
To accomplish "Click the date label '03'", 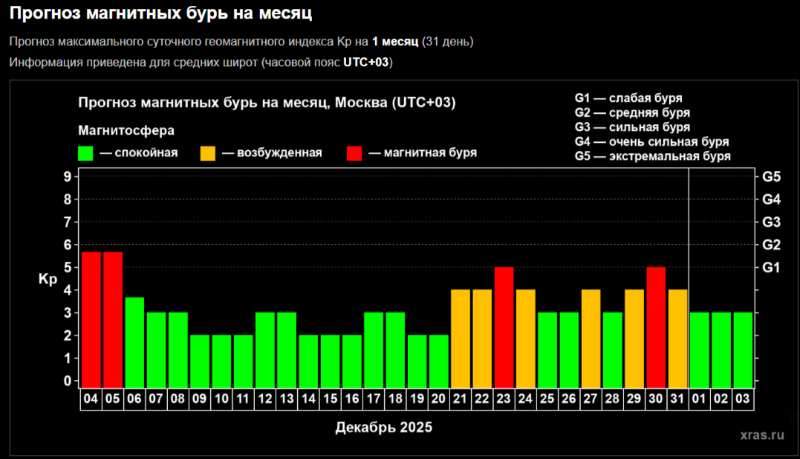I will tap(743, 399).
